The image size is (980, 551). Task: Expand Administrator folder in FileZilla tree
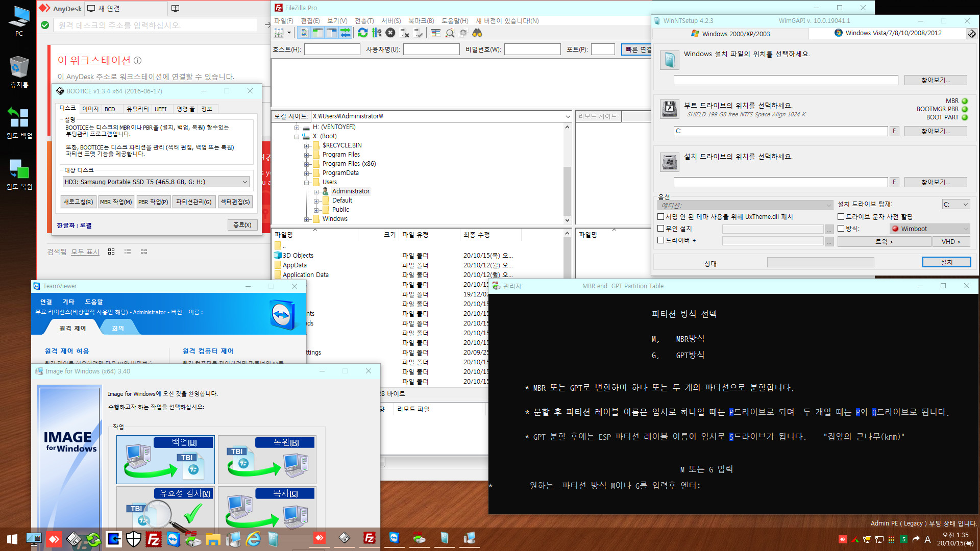click(316, 191)
